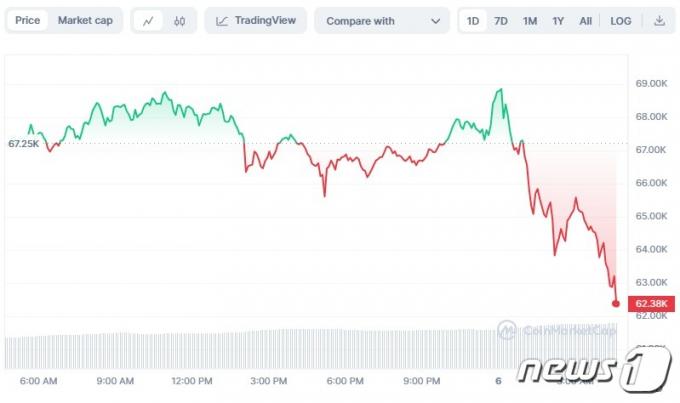The width and height of the screenshot is (680, 403).
Task: Select the 7D time range
Action: coord(501,21)
